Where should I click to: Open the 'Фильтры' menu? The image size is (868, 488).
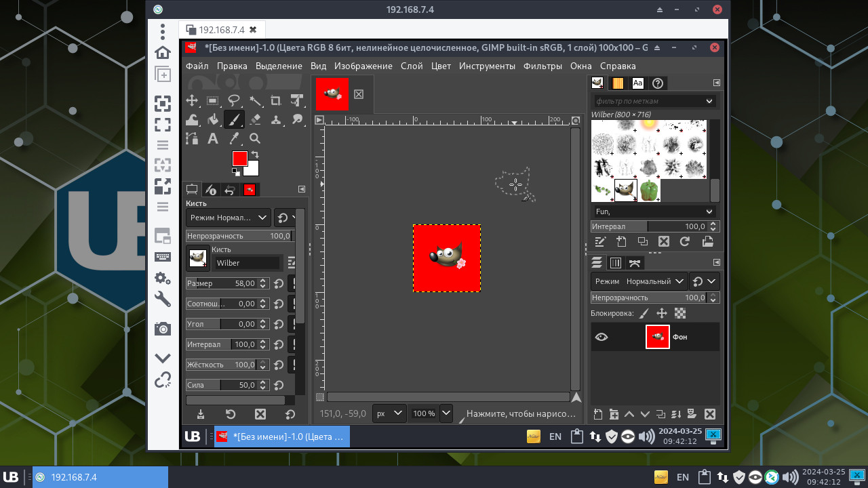[x=542, y=66]
